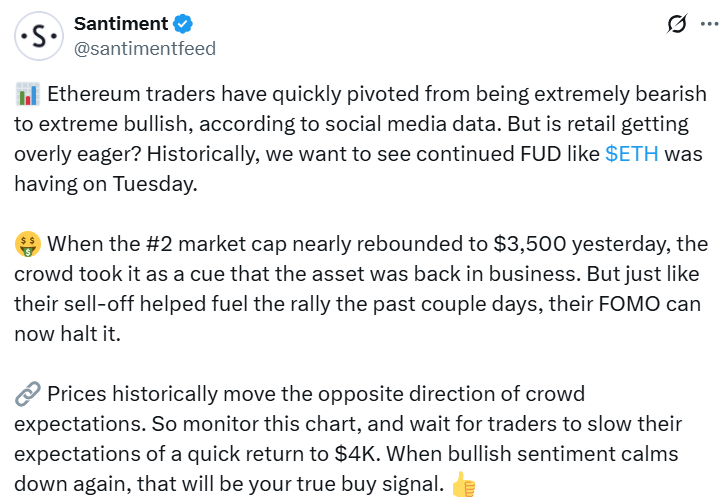This screenshot has height=502, width=726.
Task: Open the Grok explain-post icon
Action: pos(676,24)
